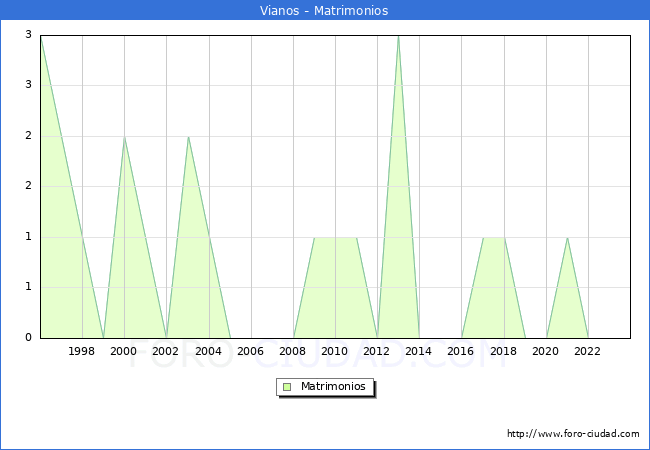Select the 2018 x-axis label
650x450 pixels.
tap(504, 351)
